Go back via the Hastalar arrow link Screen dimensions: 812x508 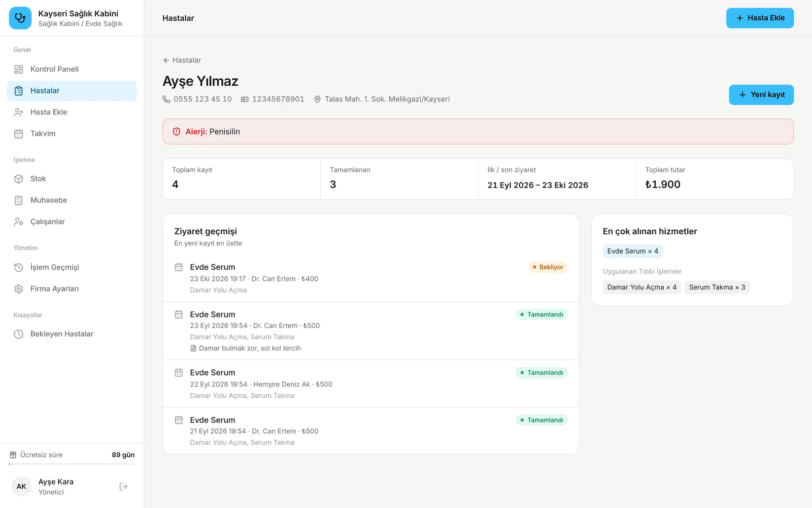click(x=182, y=60)
